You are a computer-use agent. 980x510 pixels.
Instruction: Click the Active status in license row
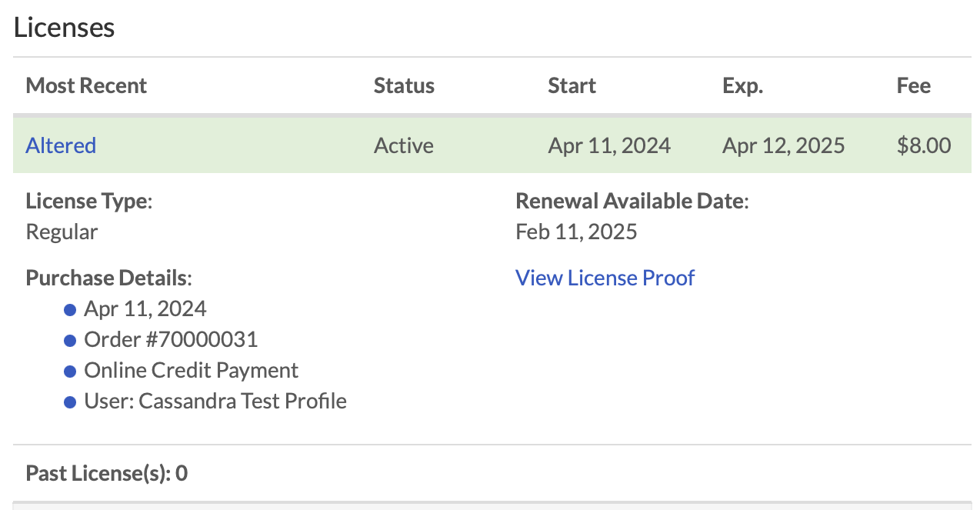(x=403, y=145)
